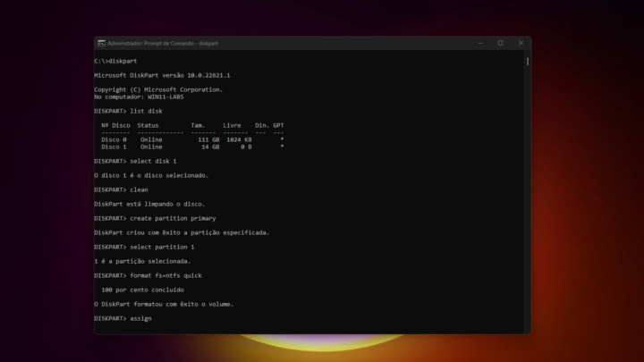Click the '111 GB' size value
This screenshot has height=362, width=644.
208,140
